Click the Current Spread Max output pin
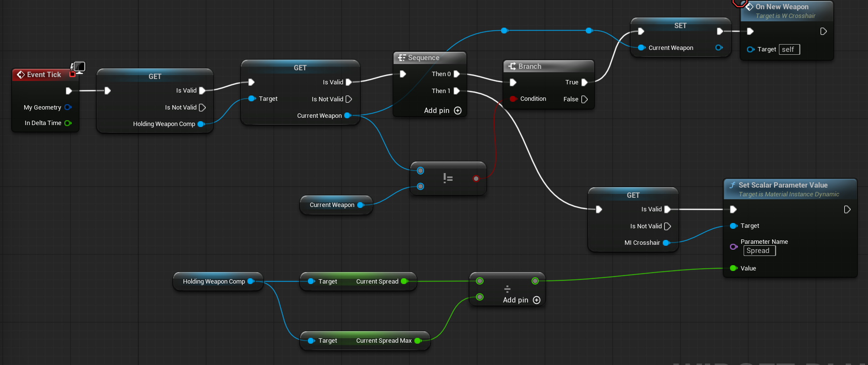The width and height of the screenshot is (868, 365). (418, 341)
